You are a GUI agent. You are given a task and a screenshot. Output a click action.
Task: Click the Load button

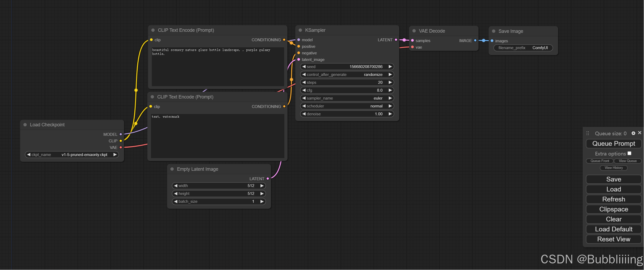point(614,189)
